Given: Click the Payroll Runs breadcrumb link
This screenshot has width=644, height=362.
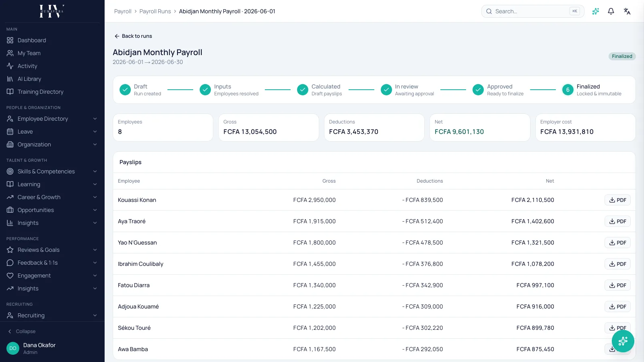Looking at the screenshot, I should pos(155,11).
